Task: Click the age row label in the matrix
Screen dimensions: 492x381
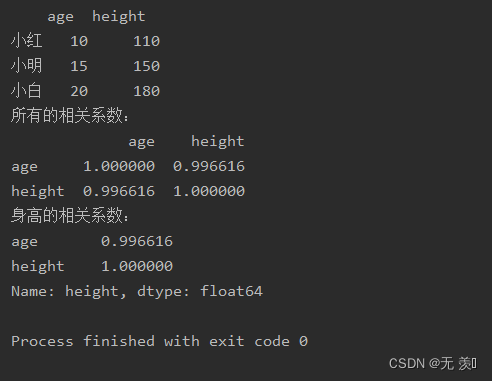Action: [x=25, y=167]
